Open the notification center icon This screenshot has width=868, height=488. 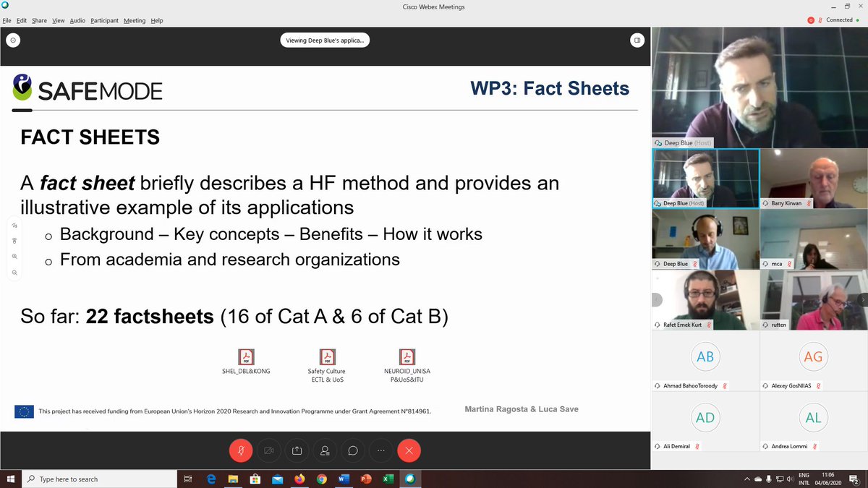[854, 479]
